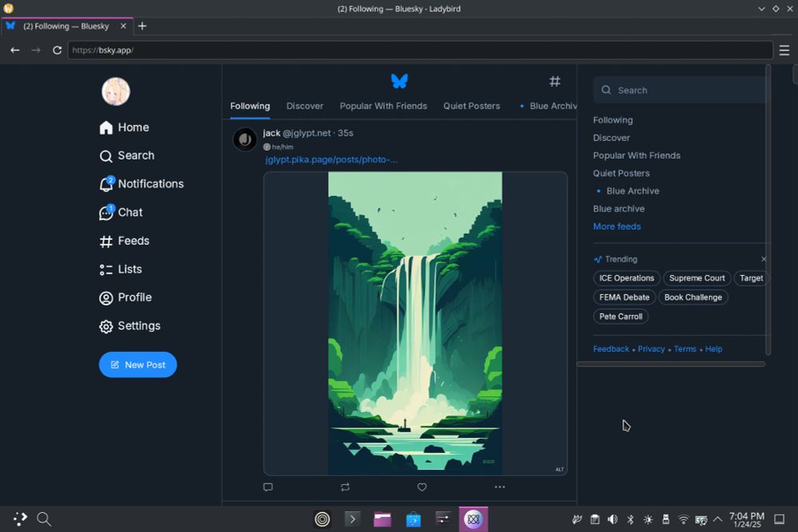Click the repost icon under jack's post

point(345,487)
